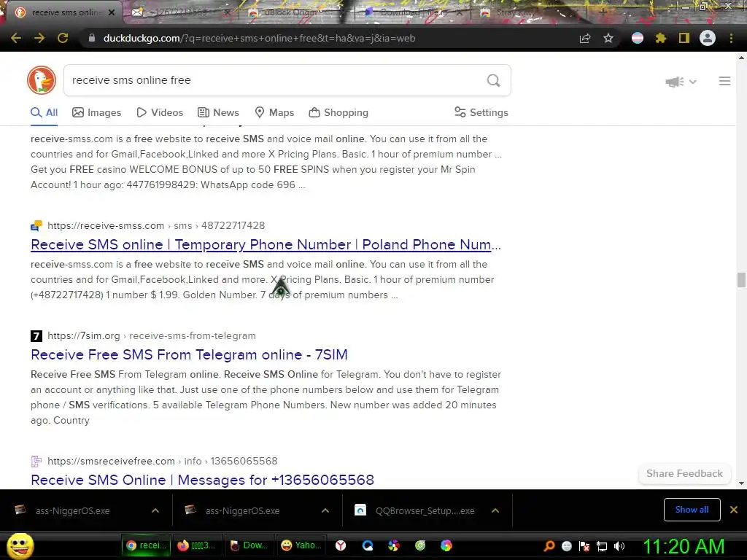Click the 11:20 AM taskbar clock
This screenshot has width=747, height=560.
click(684, 546)
